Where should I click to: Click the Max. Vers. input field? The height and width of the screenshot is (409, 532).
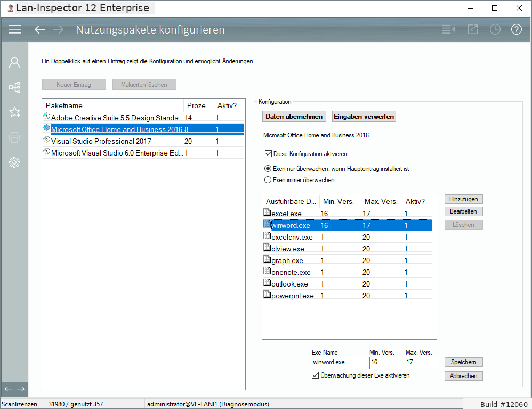tap(422, 363)
